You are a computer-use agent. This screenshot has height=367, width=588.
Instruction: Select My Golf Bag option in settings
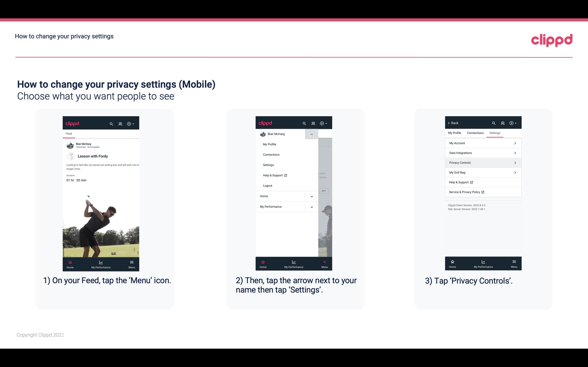click(483, 172)
